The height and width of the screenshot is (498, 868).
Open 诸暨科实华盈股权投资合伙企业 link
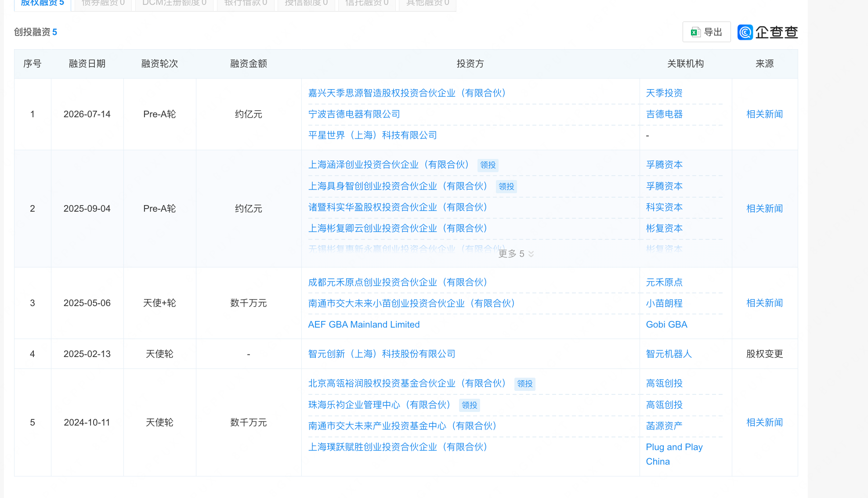[398, 207]
